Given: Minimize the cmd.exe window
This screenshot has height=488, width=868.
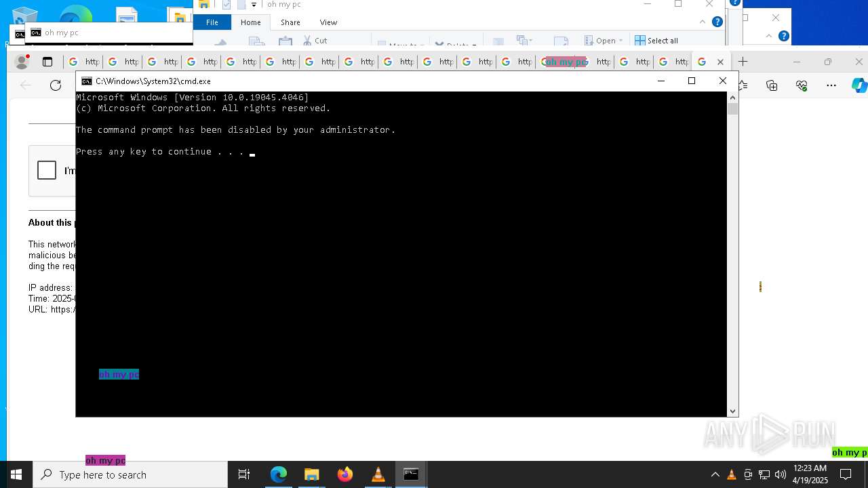Looking at the screenshot, I should [x=661, y=81].
